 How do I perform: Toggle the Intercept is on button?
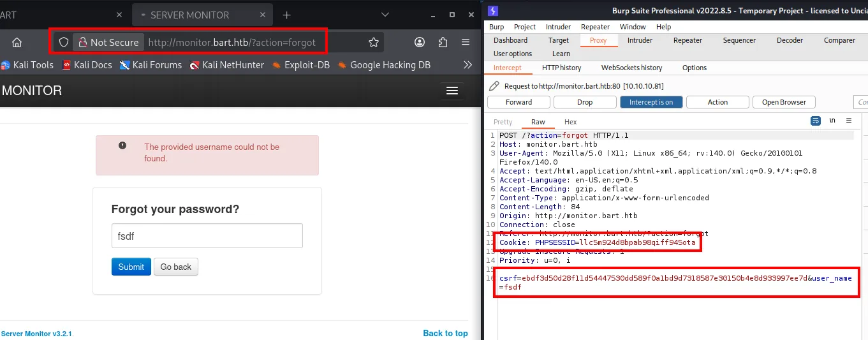click(x=651, y=102)
